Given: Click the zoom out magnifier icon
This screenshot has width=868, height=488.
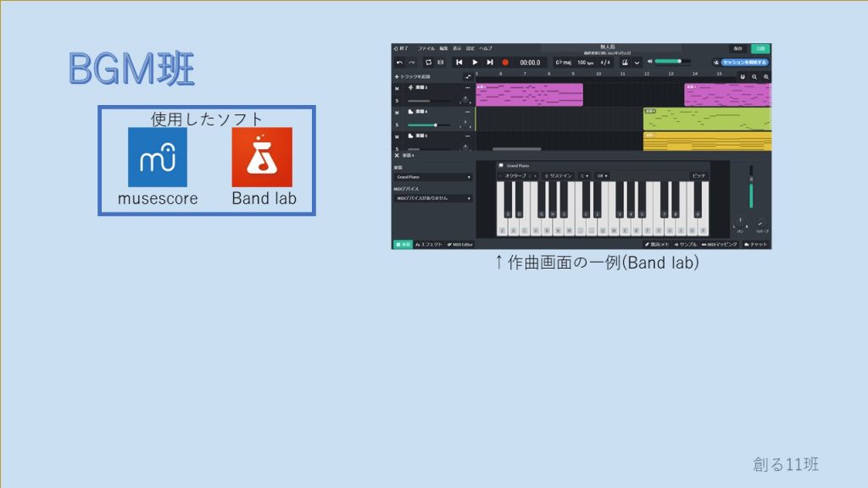Looking at the screenshot, I should click(754, 77).
